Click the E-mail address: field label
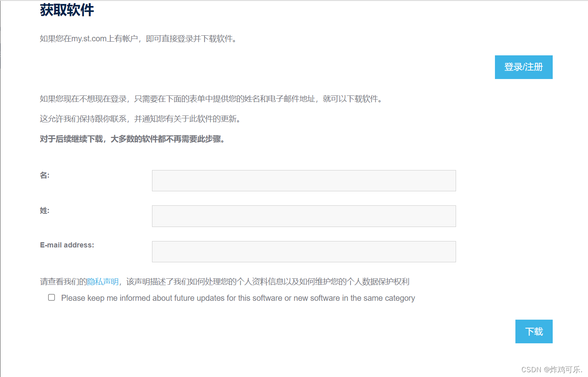Viewport: 588px width, 377px height. [x=67, y=245]
